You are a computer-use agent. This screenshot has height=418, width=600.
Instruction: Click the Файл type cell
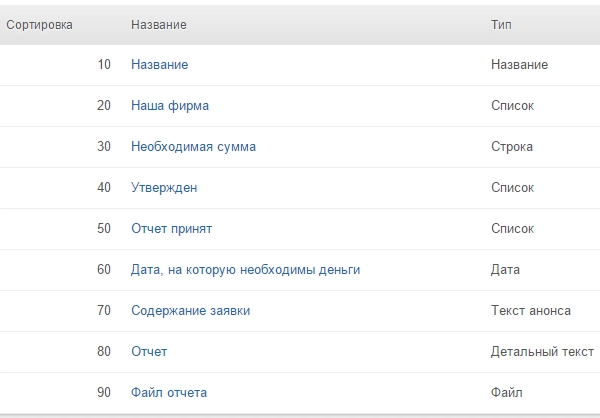point(506,393)
